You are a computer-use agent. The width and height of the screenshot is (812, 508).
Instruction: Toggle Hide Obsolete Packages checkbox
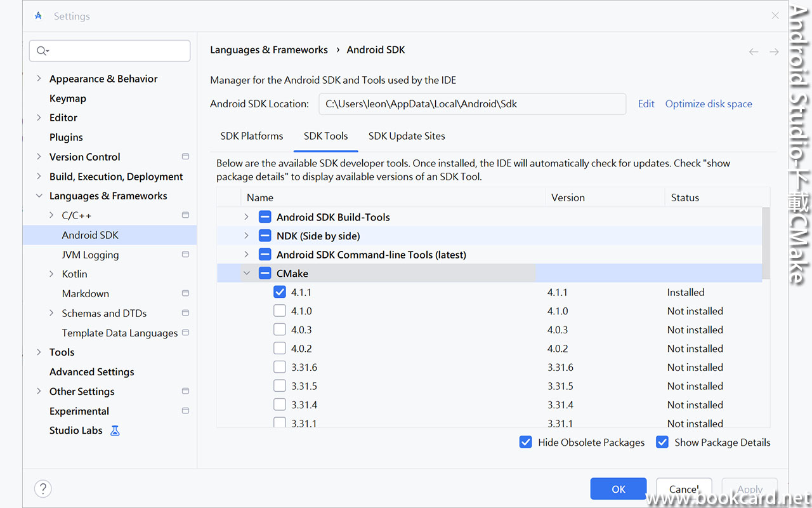525,443
